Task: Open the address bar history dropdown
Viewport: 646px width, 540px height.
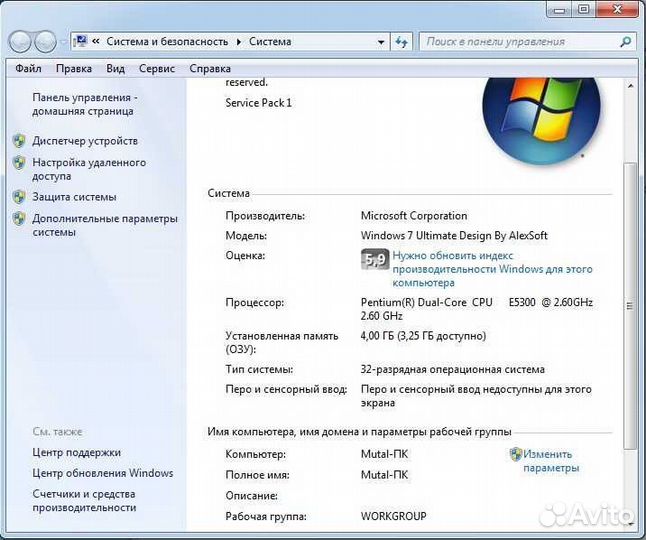Action: [x=381, y=42]
